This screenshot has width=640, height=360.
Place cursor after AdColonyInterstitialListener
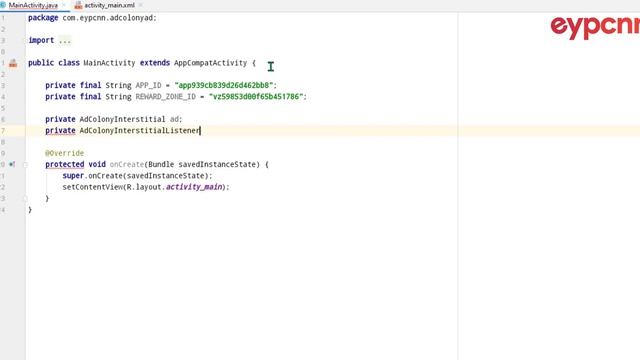[200, 131]
